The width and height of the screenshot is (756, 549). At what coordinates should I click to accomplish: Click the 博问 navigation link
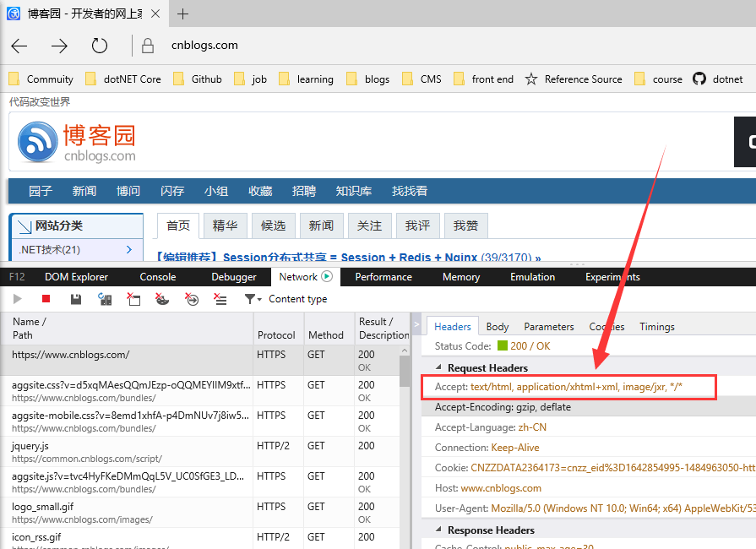(128, 191)
